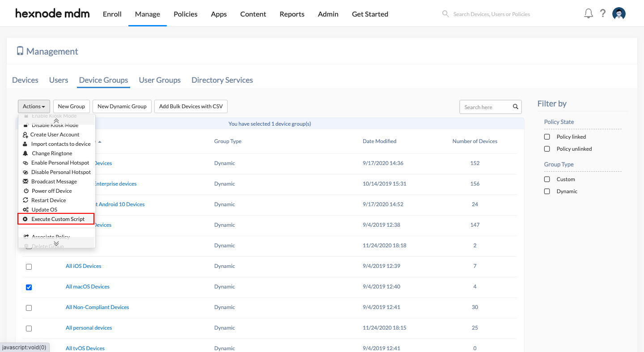
Task: Select the All Non-Compliant Devices row checkbox
Action: pos(29,308)
